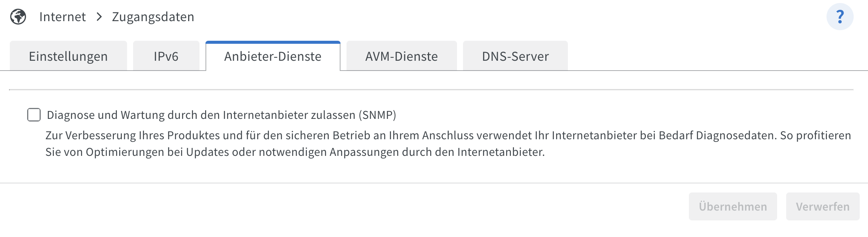
Task: Open the IPv6 tab
Action: pos(166,56)
